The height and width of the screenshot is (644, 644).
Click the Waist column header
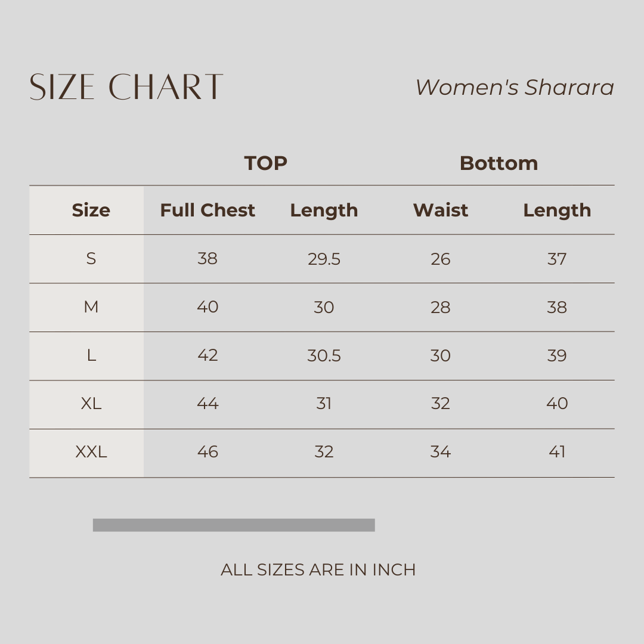click(x=440, y=210)
